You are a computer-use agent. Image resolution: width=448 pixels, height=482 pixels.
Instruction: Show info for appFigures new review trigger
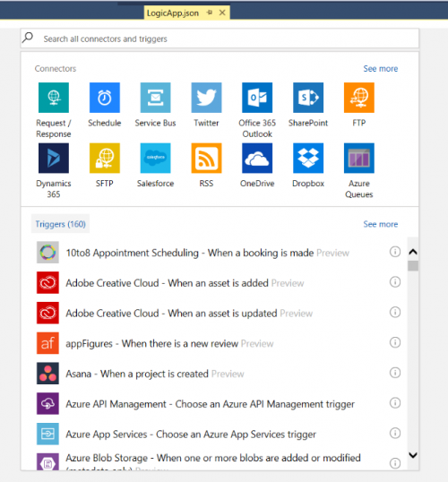(x=395, y=342)
